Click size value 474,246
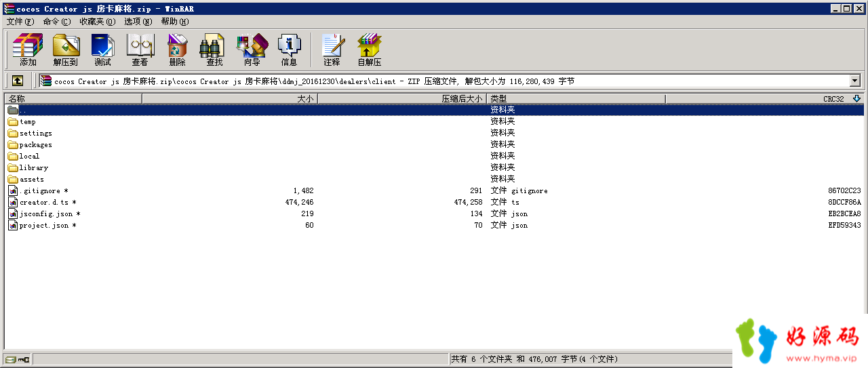 [x=299, y=203]
